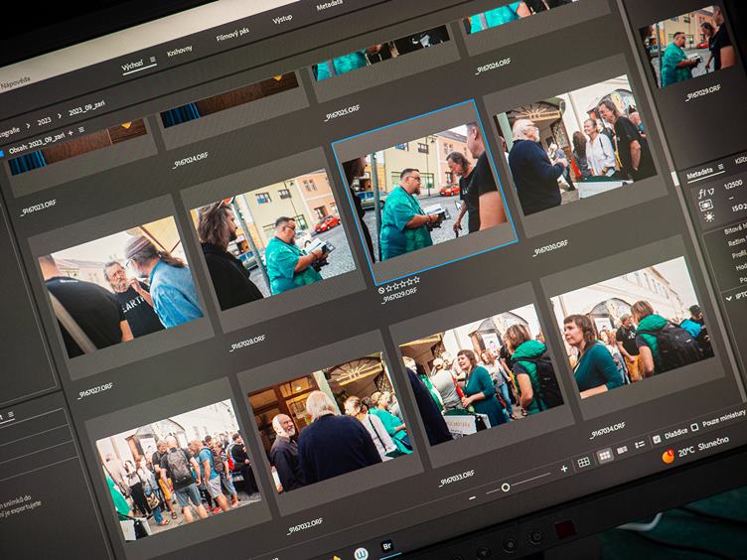
Task: Go to the 2023 folder in path bar
Action: click(44, 121)
